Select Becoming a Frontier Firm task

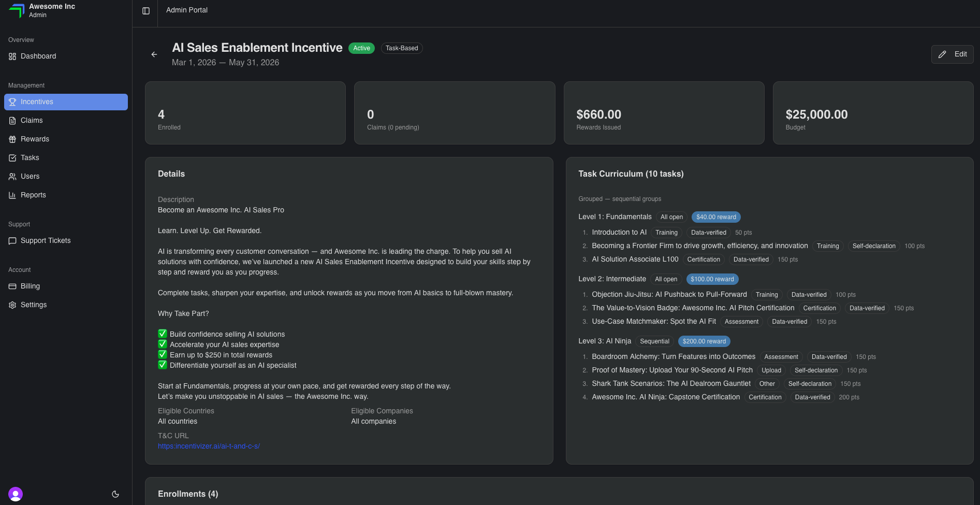point(700,246)
